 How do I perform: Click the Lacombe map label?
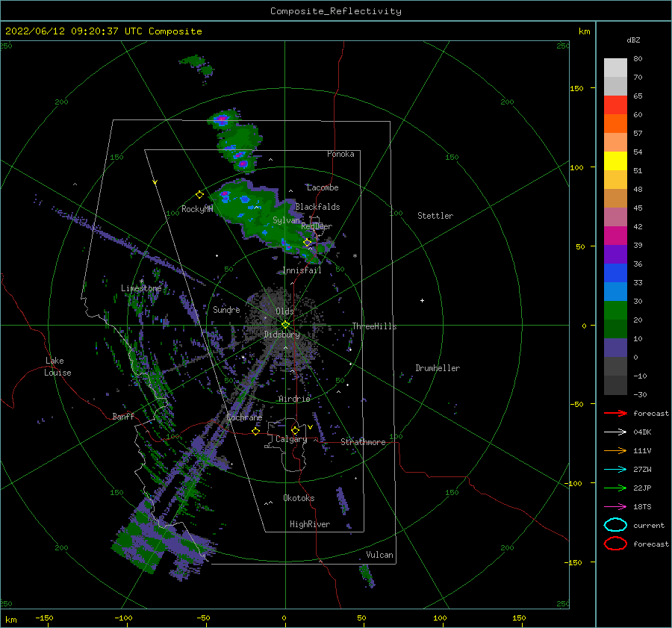(x=323, y=187)
